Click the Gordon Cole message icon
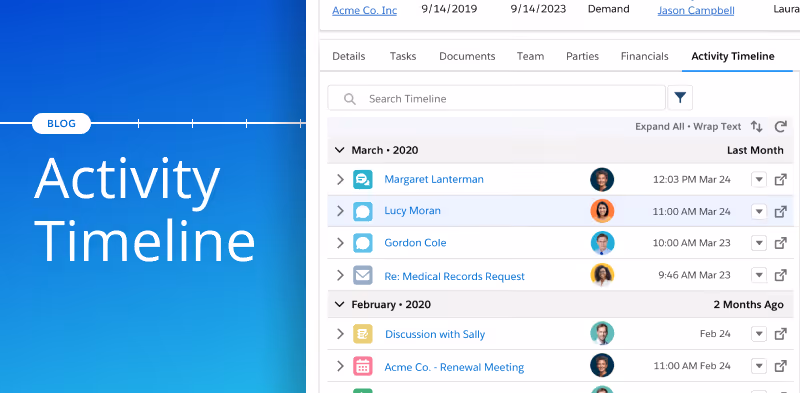The image size is (800, 393). click(x=363, y=243)
